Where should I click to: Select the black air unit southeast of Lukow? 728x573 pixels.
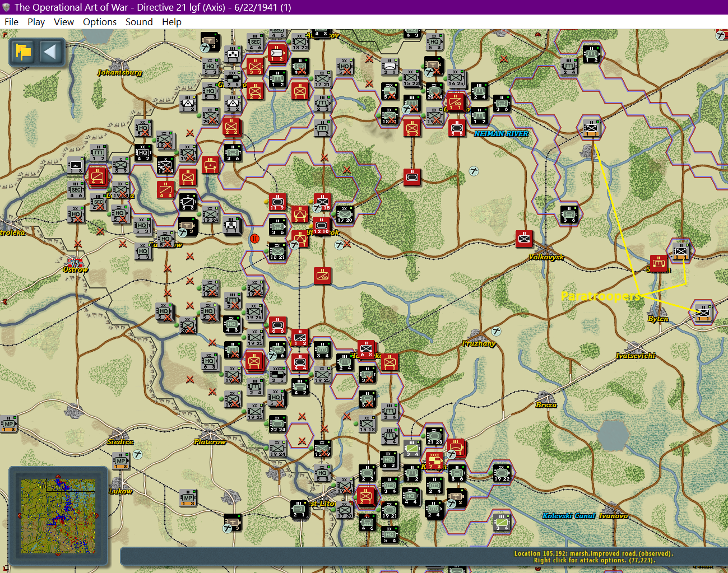233,523
